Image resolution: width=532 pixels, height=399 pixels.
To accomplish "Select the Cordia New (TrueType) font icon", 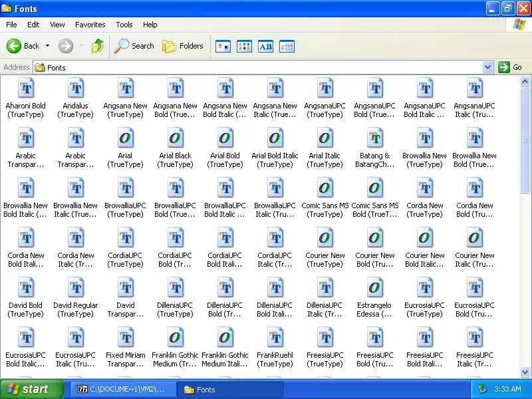I will (425, 188).
